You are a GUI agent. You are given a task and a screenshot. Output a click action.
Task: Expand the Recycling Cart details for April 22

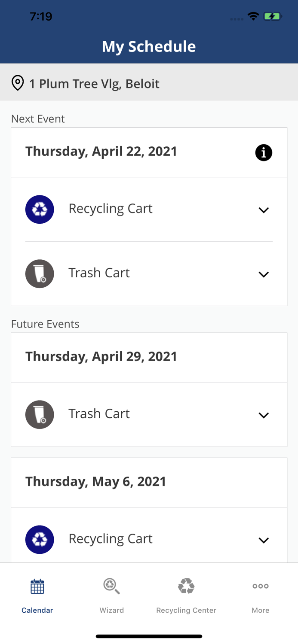point(264,210)
